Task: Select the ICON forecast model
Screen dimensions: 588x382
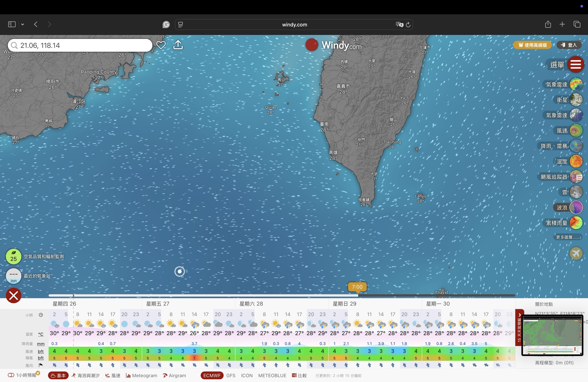Action: pyautogui.click(x=247, y=375)
